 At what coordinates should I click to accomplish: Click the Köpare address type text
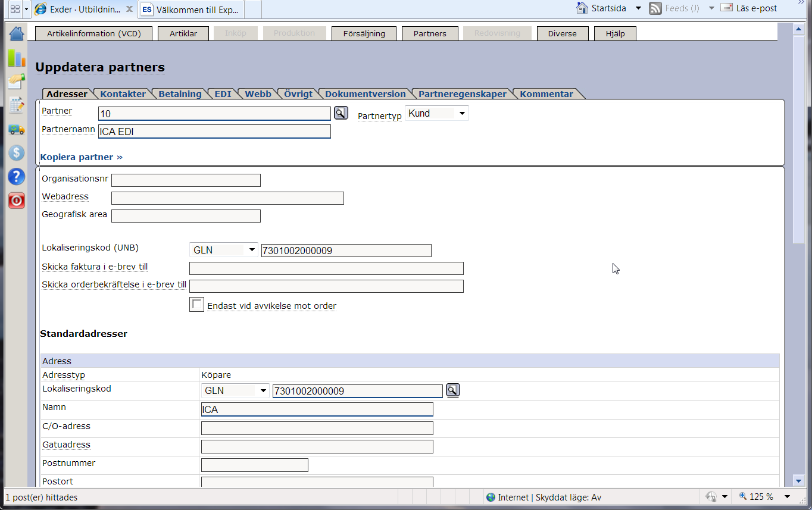coord(216,375)
